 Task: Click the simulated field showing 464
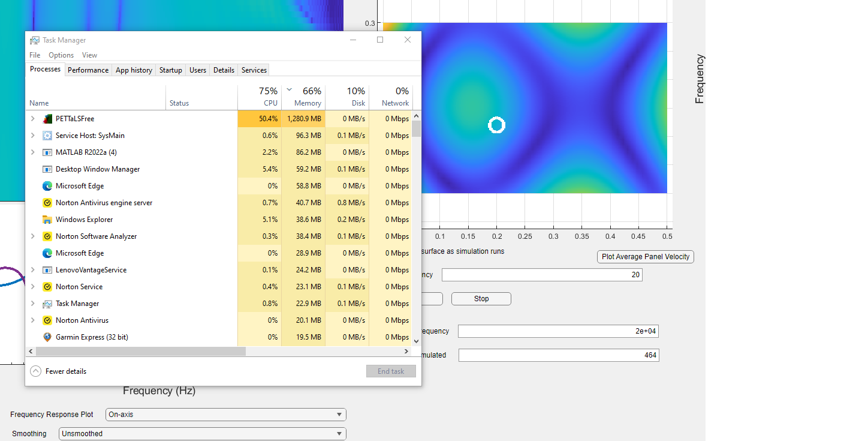point(559,355)
